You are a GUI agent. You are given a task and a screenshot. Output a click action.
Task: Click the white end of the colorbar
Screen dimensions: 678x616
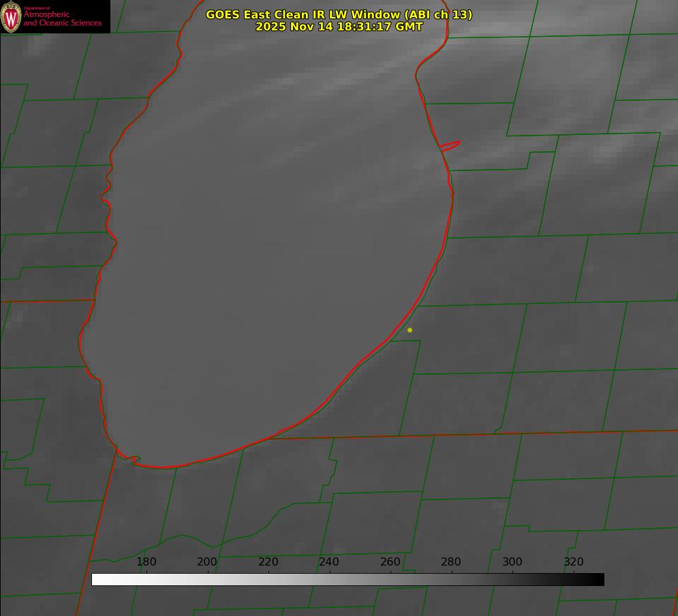97,580
